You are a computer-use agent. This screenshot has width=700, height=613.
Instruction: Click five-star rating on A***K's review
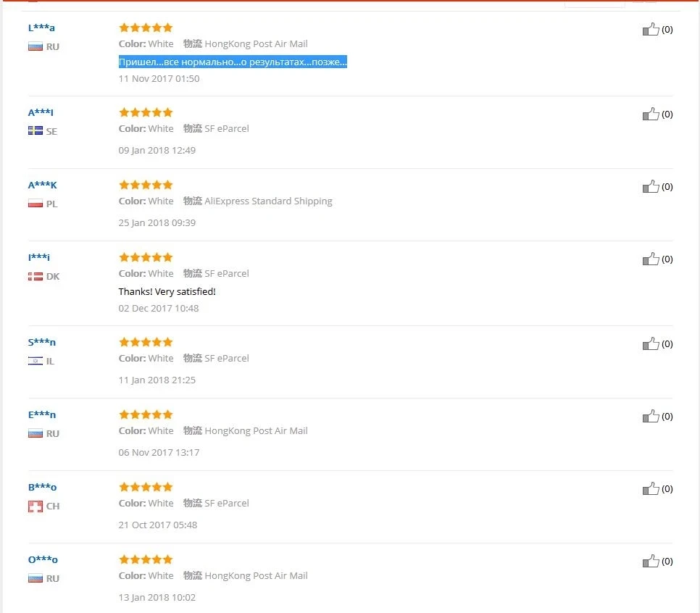tap(146, 185)
